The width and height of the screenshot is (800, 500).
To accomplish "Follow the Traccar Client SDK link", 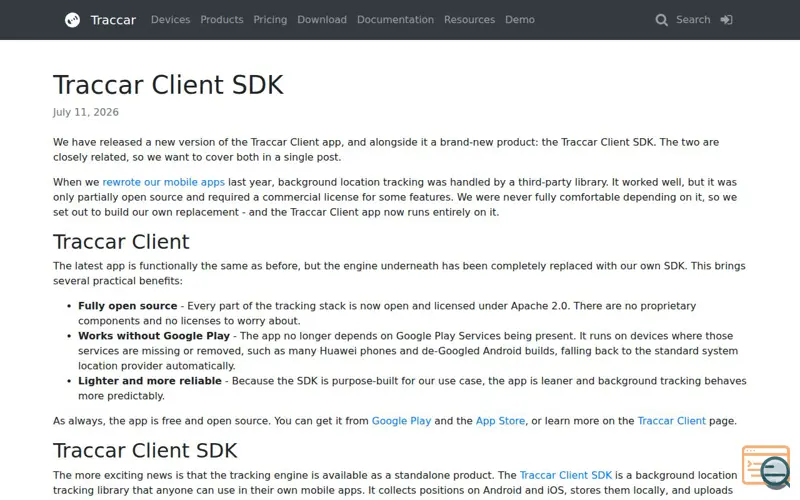I will pos(566,475).
